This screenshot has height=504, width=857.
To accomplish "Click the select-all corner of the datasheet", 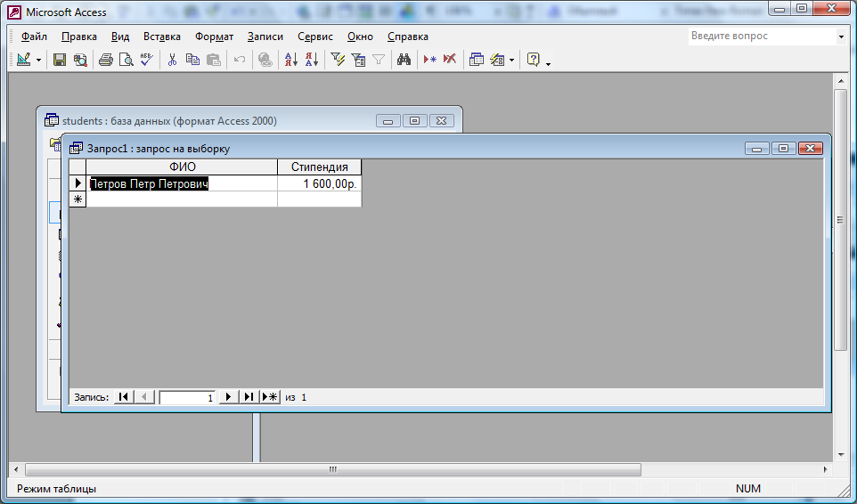I will (x=78, y=167).
